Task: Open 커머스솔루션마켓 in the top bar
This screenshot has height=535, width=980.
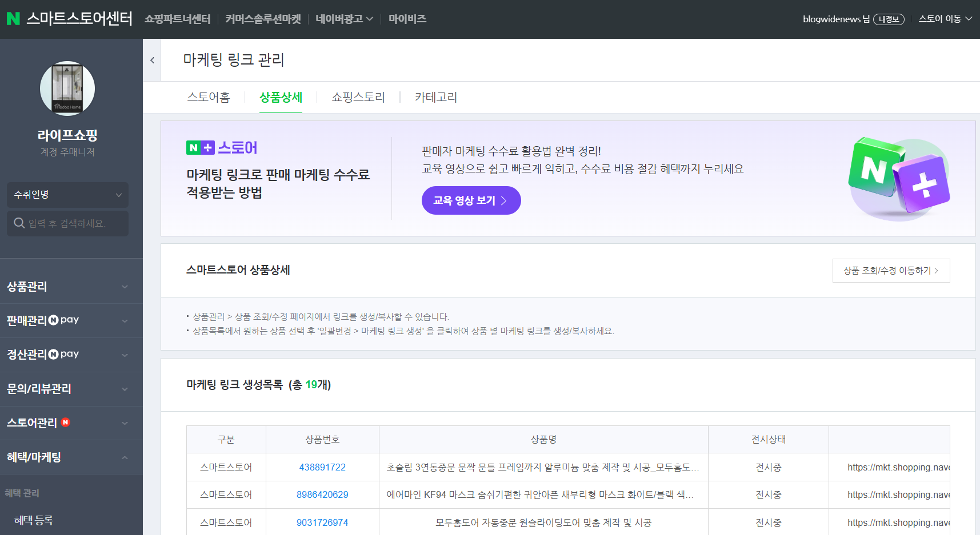Action: point(263,19)
